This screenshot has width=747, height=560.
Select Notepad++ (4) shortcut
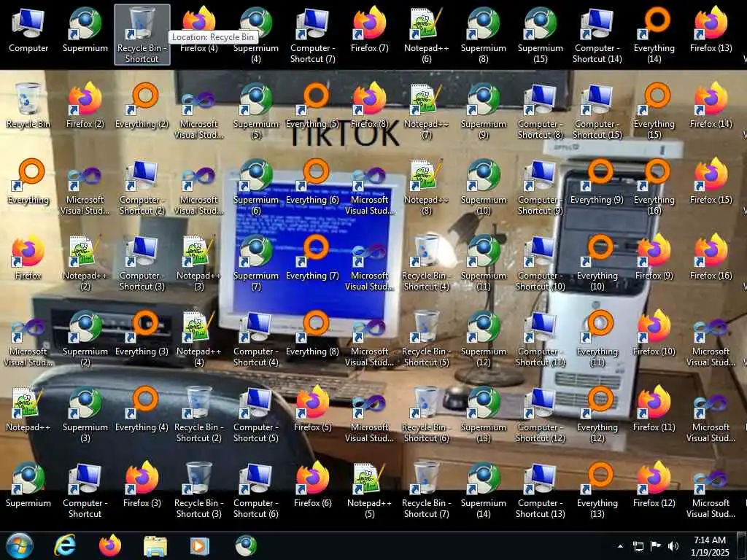(x=198, y=337)
